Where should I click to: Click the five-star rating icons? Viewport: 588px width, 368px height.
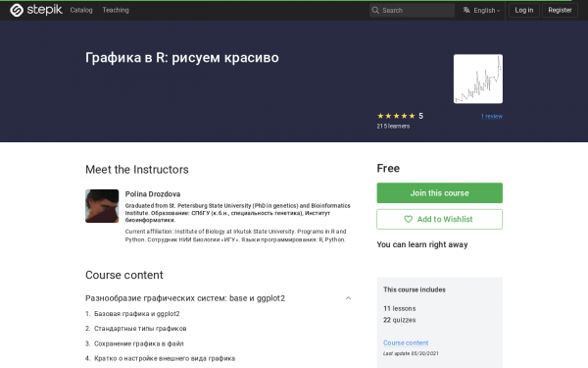[x=396, y=116]
